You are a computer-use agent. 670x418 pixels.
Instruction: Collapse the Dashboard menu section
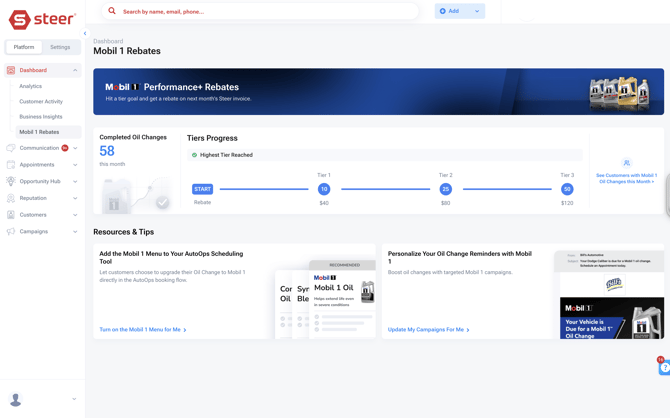point(75,70)
